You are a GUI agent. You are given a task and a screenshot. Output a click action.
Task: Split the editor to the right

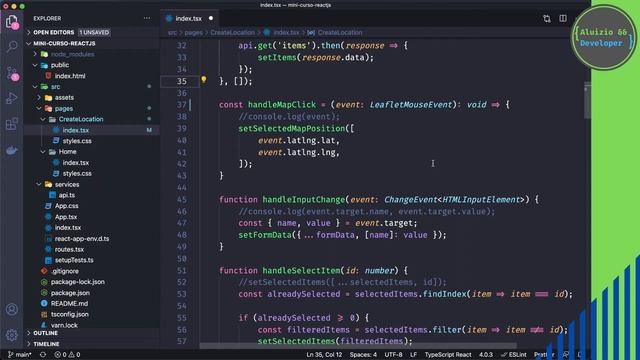click(563, 18)
